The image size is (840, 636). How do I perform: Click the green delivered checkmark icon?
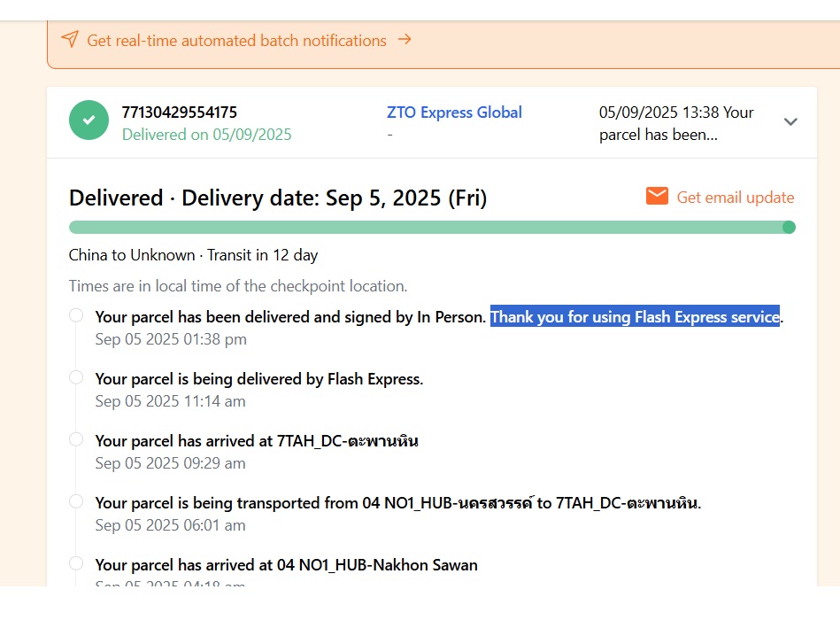coord(89,120)
